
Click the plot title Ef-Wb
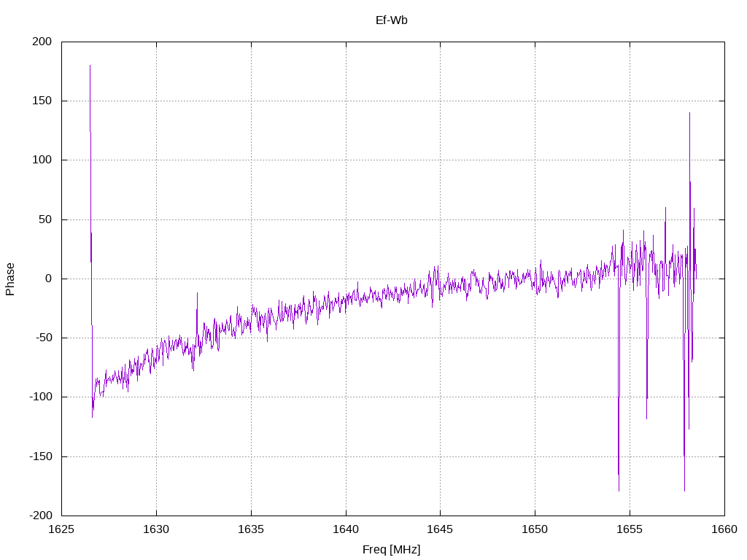click(391, 20)
